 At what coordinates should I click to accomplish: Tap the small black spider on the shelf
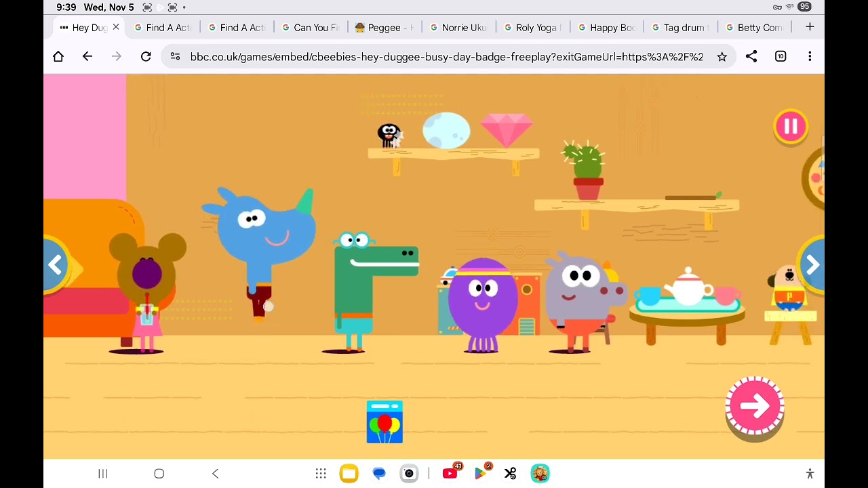pyautogui.click(x=389, y=136)
